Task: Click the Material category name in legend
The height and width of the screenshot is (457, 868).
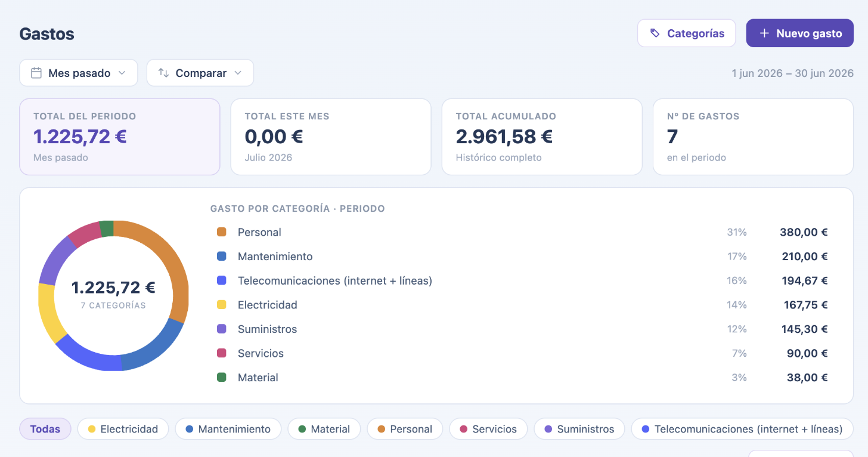Action: point(258,378)
